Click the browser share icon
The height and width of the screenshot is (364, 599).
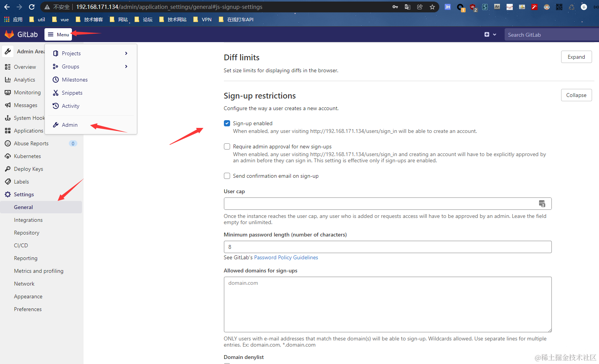click(x=420, y=7)
